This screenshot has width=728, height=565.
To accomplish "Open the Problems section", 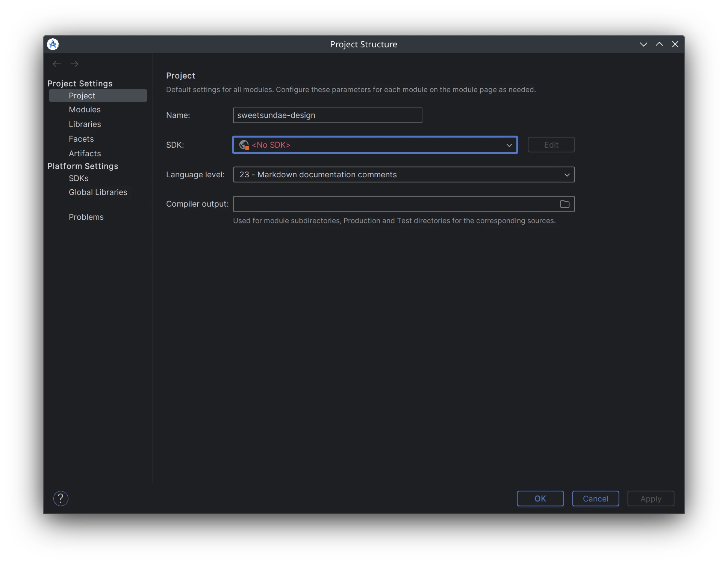I will coord(86,217).
